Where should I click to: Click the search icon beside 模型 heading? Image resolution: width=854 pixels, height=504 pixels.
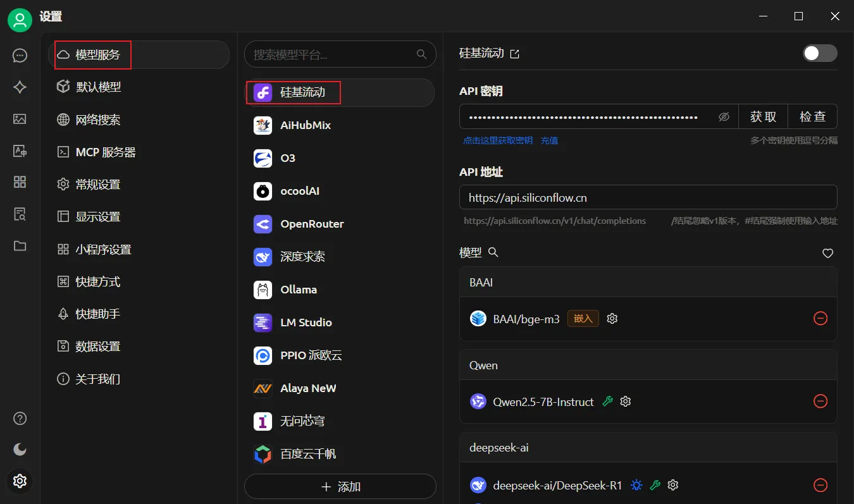click(x=493, y=252)
